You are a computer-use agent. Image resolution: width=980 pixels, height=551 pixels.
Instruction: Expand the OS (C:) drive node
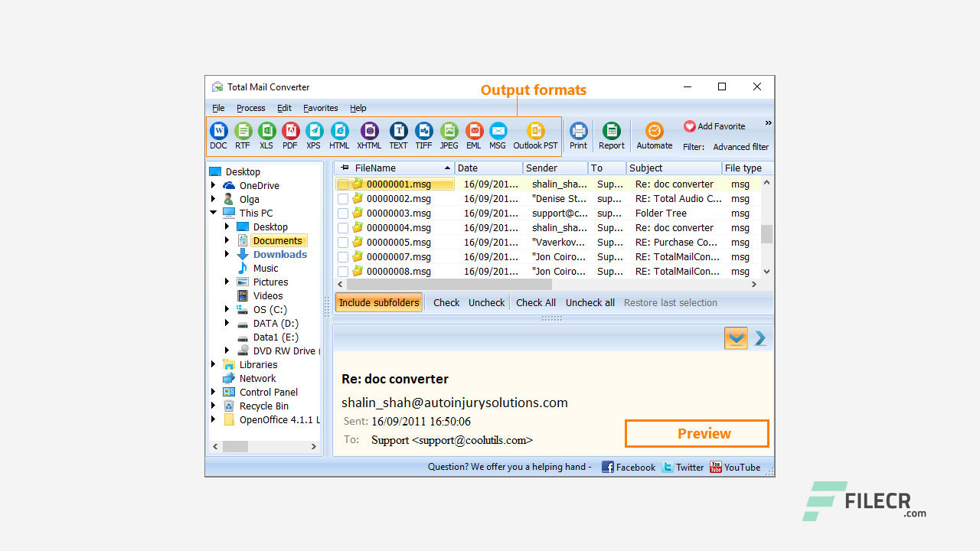[227, 309]
